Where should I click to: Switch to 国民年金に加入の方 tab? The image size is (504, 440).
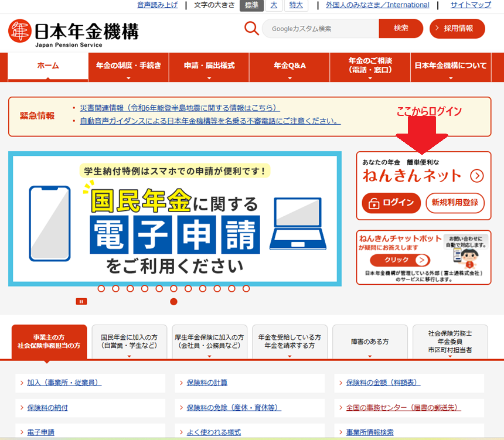tap(129, 342)
